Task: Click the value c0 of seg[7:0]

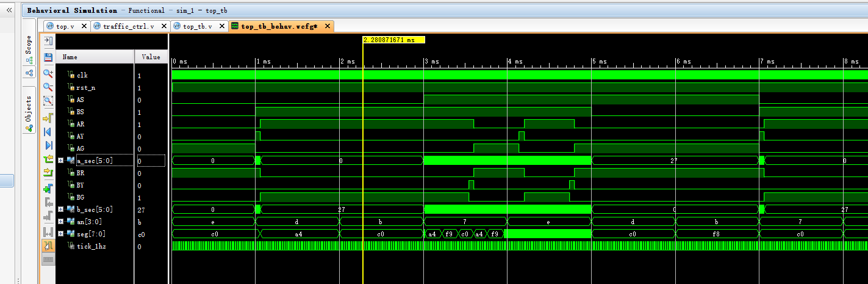Action: tap(141, 234)
